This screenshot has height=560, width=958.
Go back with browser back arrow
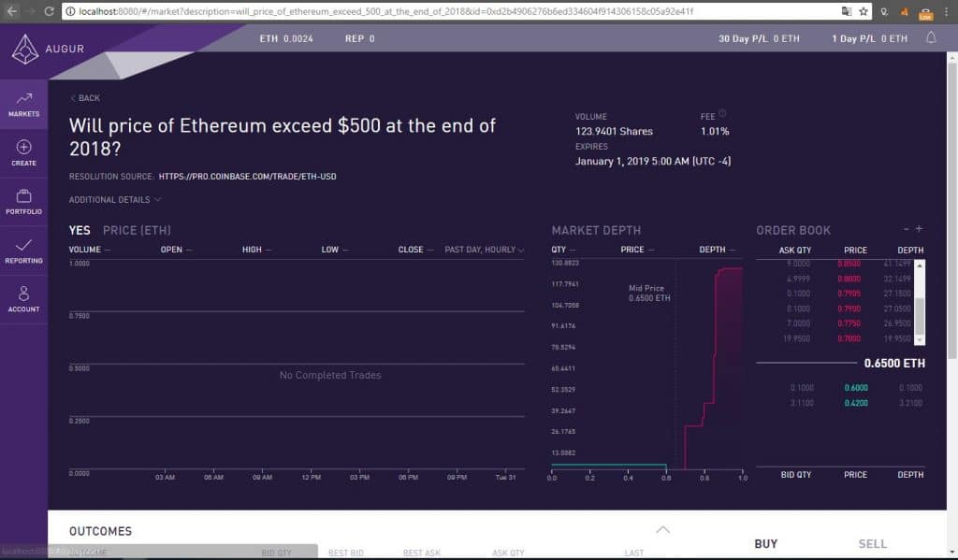point(11,11)
